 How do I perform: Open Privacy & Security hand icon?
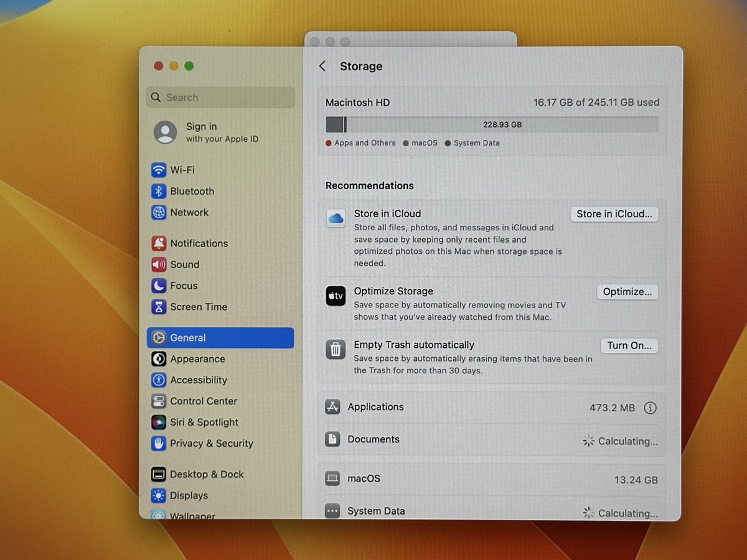159,444
